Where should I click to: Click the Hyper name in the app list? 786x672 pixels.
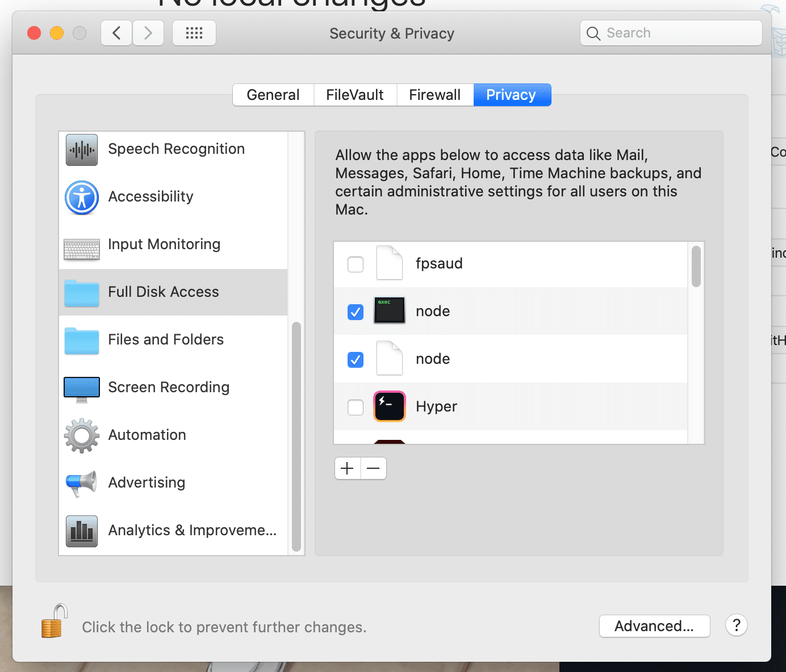click(436, 406)
